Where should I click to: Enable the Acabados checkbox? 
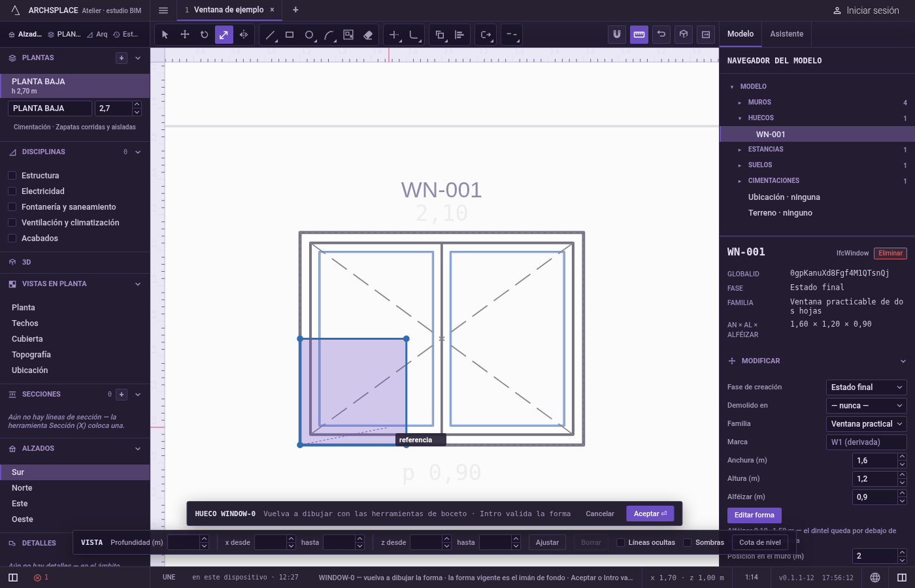tap(12, 238)
